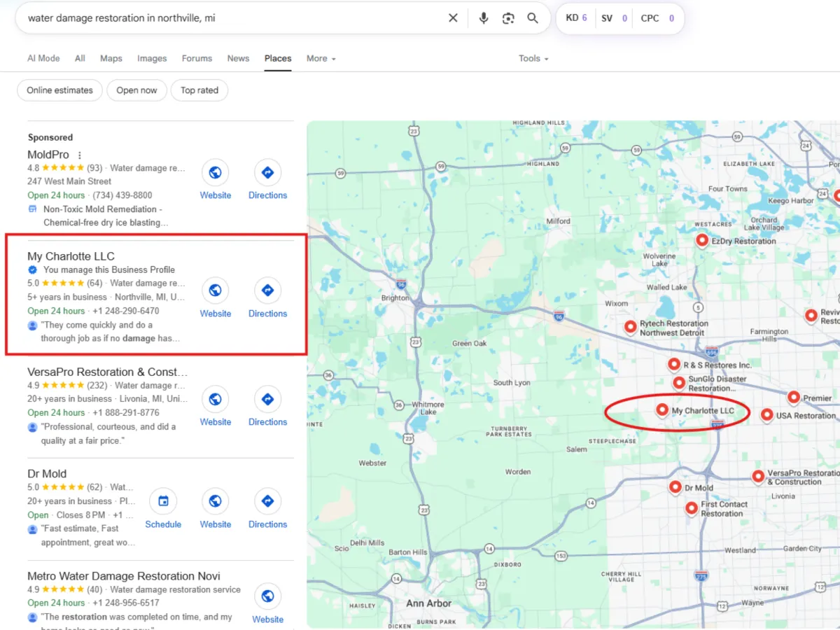
Task: Open MoldPro three-dot options menu
Action: (x=80, y=155)
